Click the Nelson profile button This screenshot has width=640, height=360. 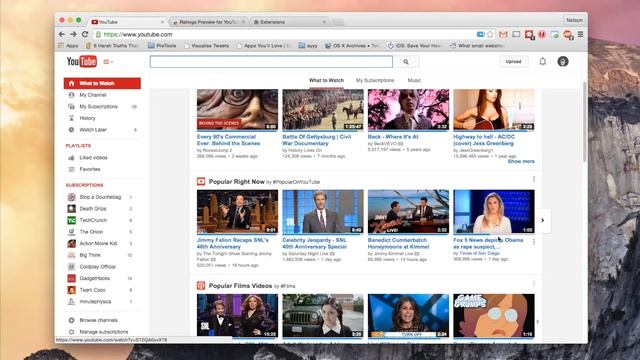point(574,20)
